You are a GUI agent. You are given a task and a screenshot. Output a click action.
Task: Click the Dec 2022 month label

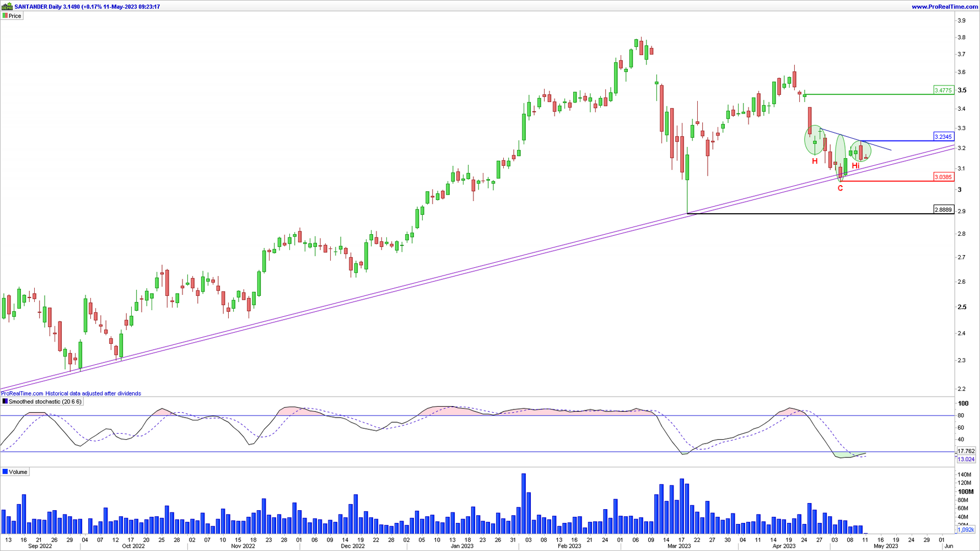pyautogui.click(x=353, y=547)
